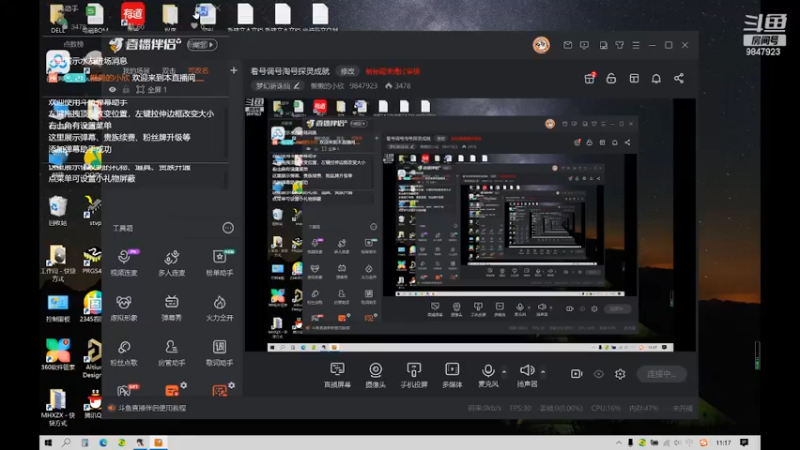Open the 多人连麦 tool

171,263
